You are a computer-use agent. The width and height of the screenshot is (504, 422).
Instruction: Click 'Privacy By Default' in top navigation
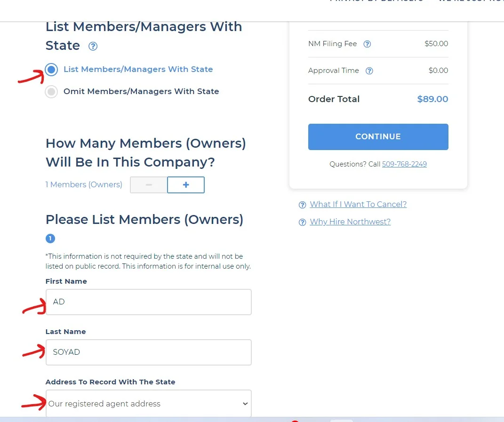coord(376,1)
